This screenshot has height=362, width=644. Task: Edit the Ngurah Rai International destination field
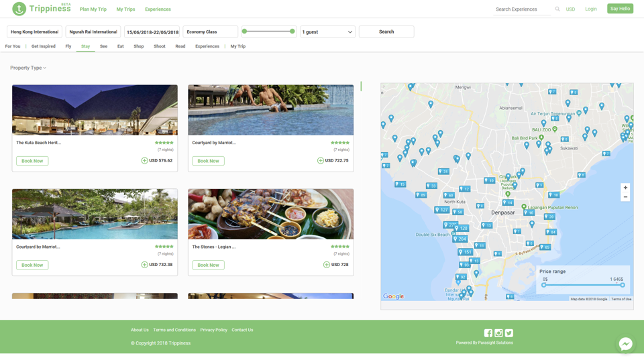[x=93, y=32]
